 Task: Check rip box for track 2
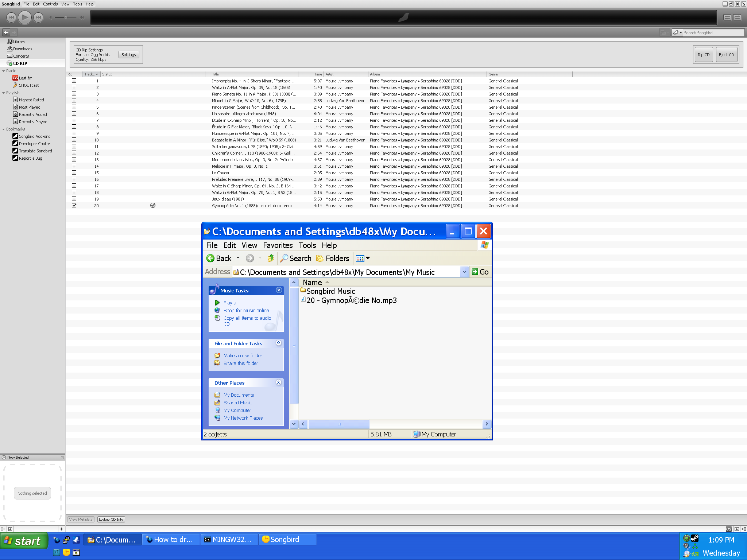[x=74, y=87]
